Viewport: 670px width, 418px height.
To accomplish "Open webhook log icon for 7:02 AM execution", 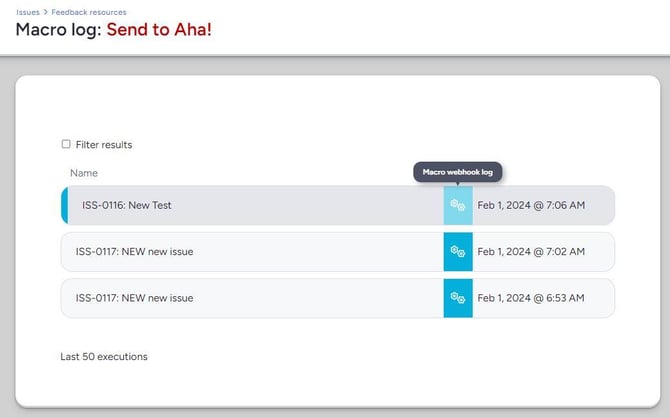I will coord(458,251).
